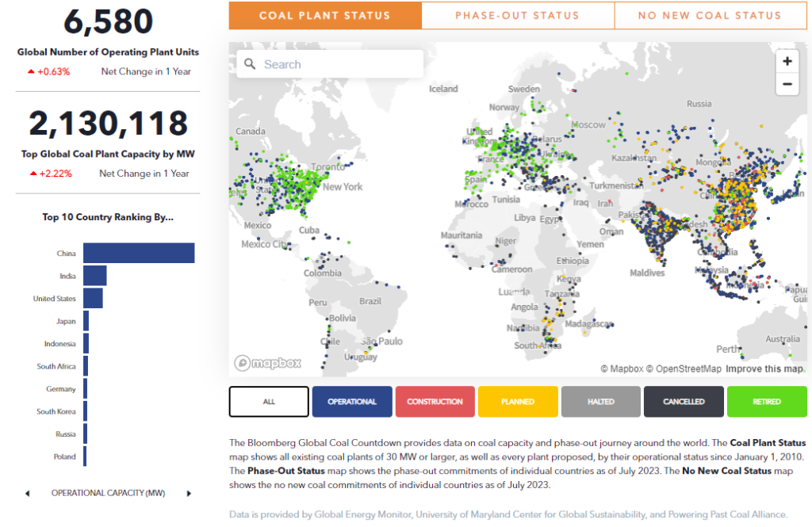Filter map to Operational plants
This screenshot has height=527, width=812.
(x=352, y=401)
